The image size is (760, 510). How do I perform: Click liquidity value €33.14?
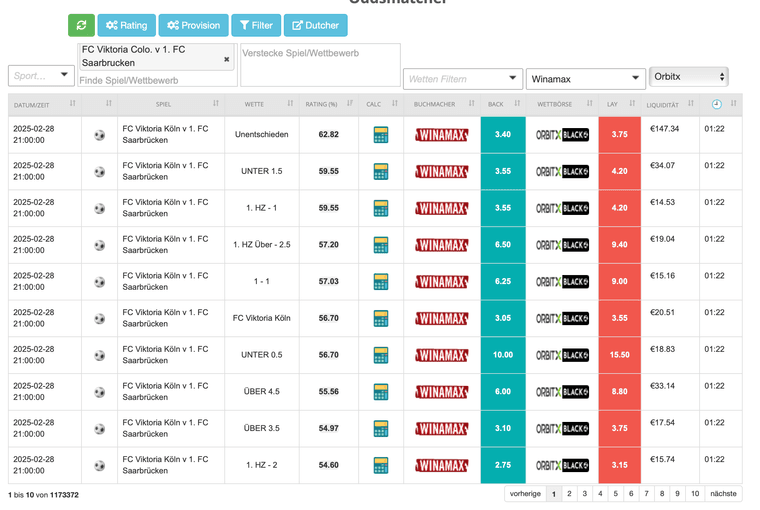(x=662, y=386)
